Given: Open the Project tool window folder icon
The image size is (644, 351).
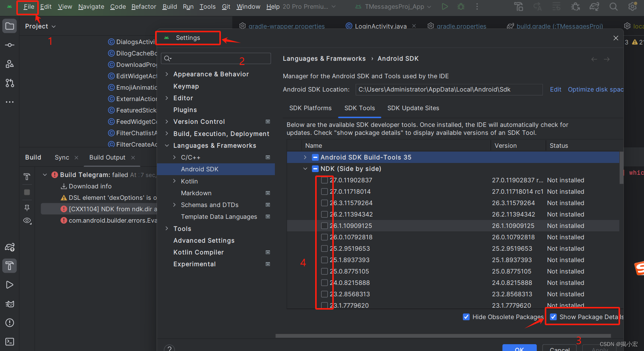Looking at the screenshot, I should pos(10,26).
